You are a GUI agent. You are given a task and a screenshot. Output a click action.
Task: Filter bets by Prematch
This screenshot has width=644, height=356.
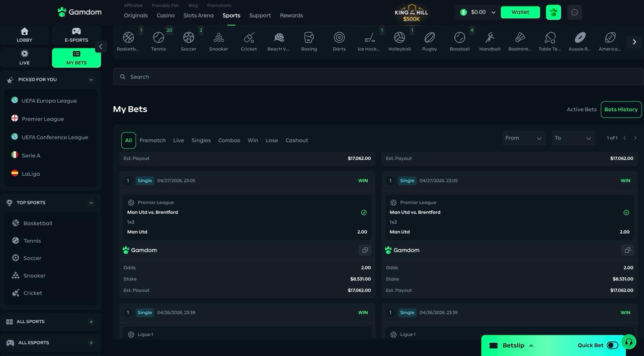152,140
